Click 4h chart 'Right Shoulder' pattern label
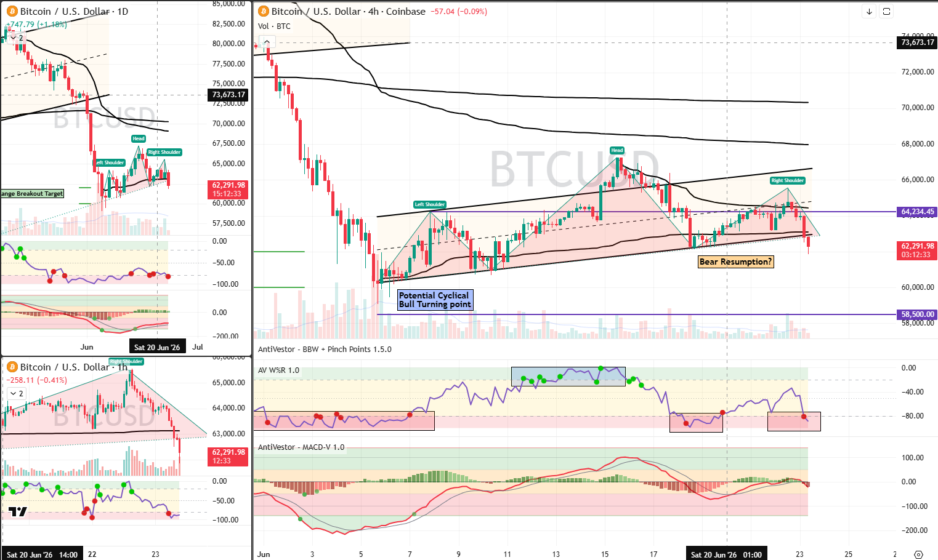Screen dimensions: 938x560 787,180
